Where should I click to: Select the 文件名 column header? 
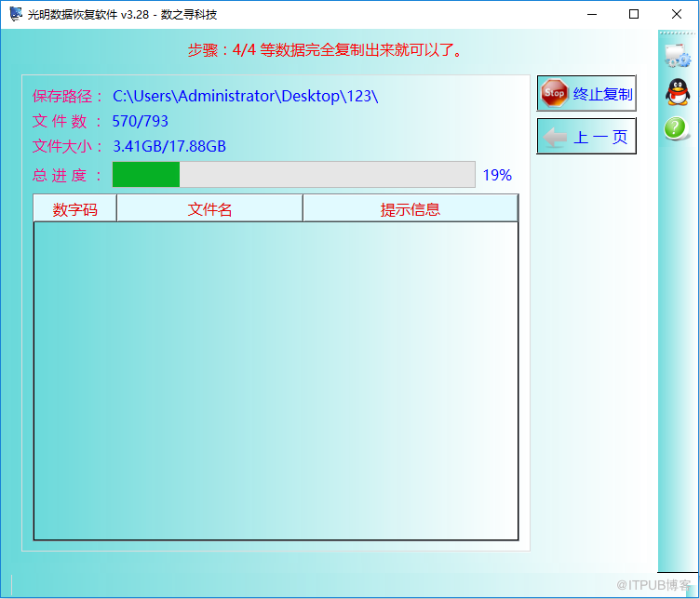pos(209,208)
